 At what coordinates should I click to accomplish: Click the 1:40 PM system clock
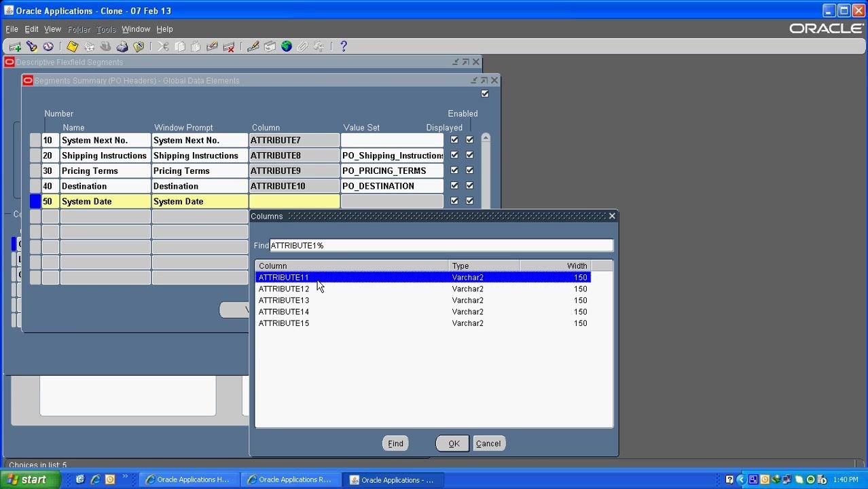[846, 480]
